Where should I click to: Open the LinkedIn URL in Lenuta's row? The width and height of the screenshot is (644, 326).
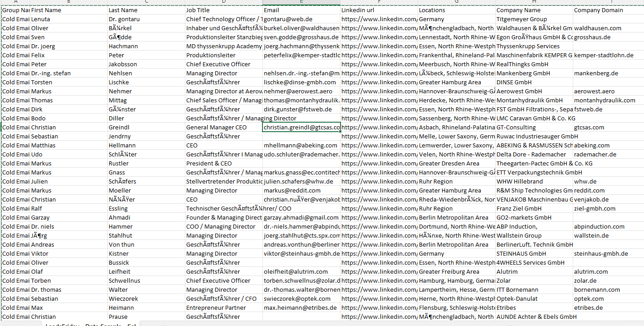(379, 19)
